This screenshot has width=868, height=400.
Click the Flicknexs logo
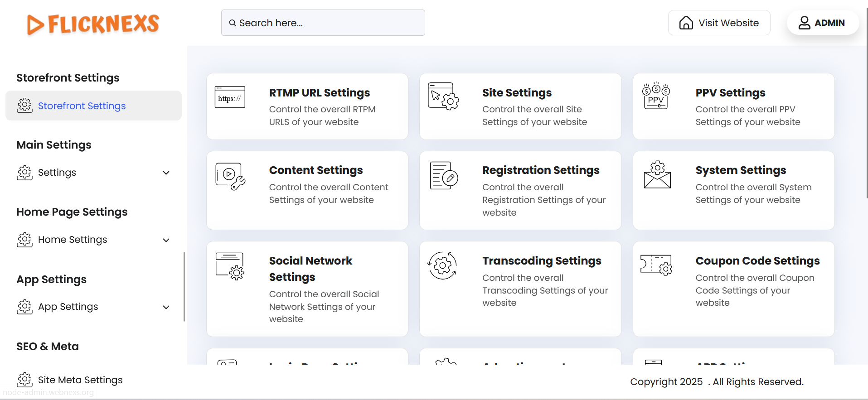(93, 24)
